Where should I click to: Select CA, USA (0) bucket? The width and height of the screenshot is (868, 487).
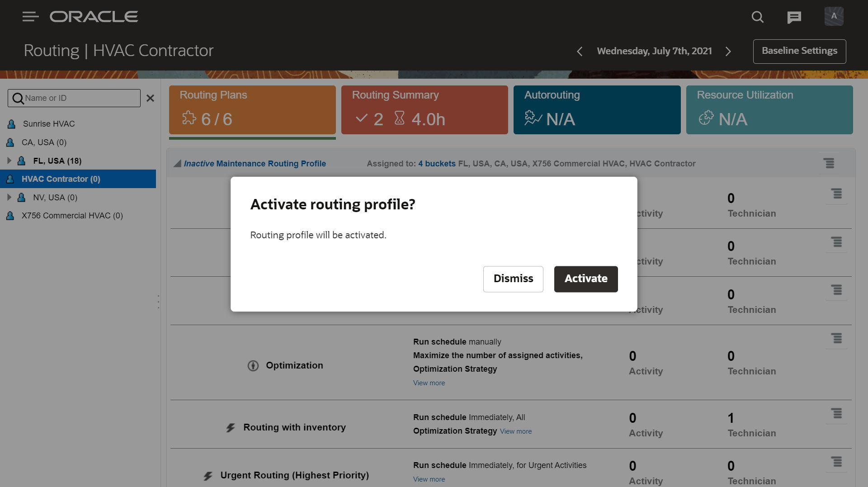point(44,142)
